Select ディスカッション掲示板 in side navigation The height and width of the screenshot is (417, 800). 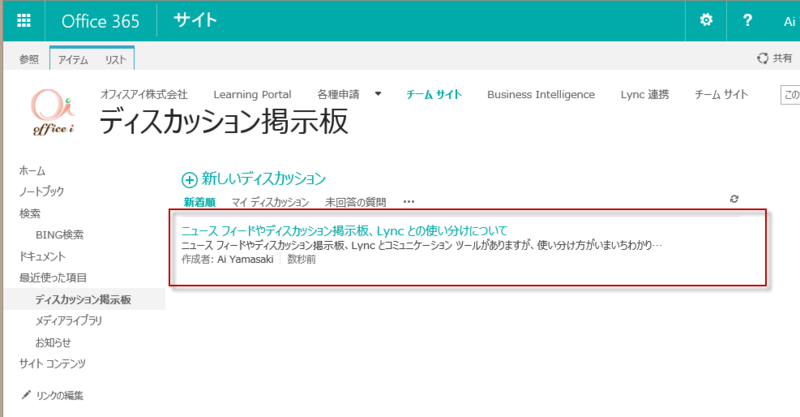(x=83, y=300)
